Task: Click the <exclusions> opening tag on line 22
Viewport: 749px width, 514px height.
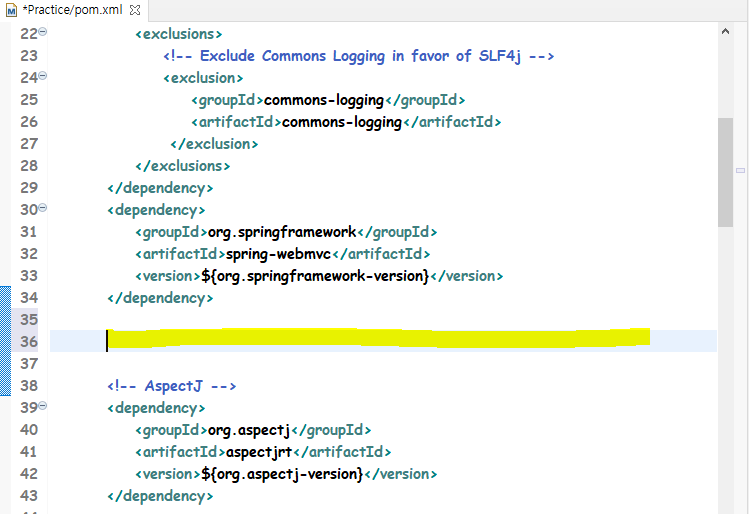Action: tap(179, 34)
